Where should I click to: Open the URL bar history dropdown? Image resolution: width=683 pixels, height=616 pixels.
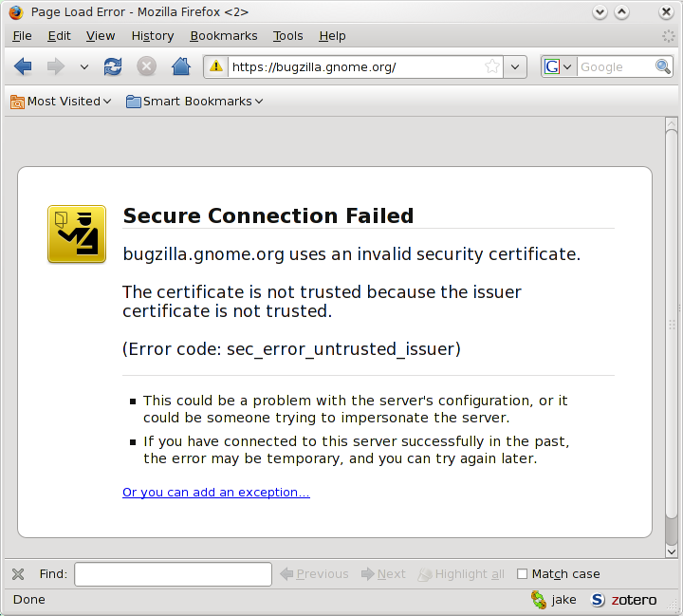(515, 67)
